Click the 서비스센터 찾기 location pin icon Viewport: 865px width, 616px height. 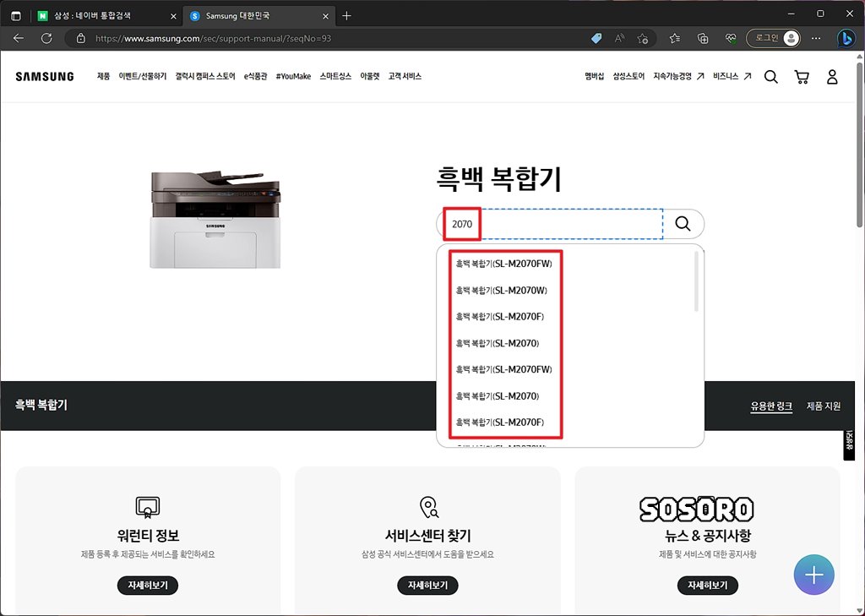point(428,507)
